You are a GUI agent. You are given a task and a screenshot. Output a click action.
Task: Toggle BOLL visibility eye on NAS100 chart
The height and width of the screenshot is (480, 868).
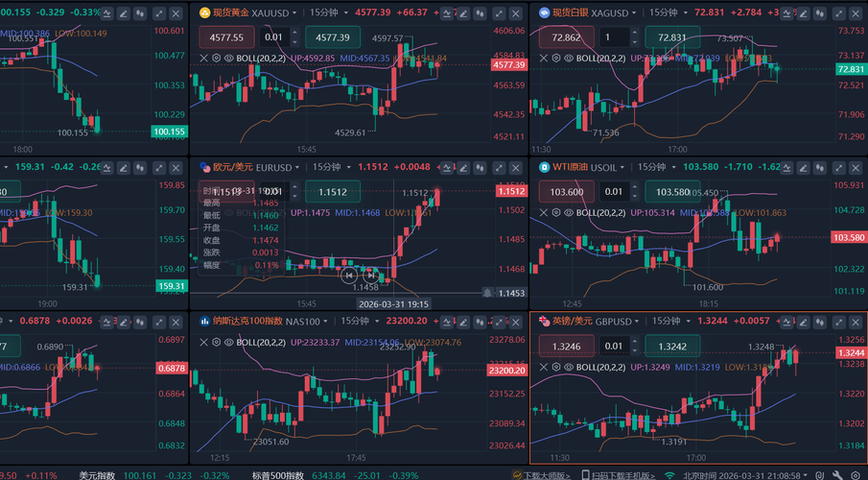tap(227, 342)
